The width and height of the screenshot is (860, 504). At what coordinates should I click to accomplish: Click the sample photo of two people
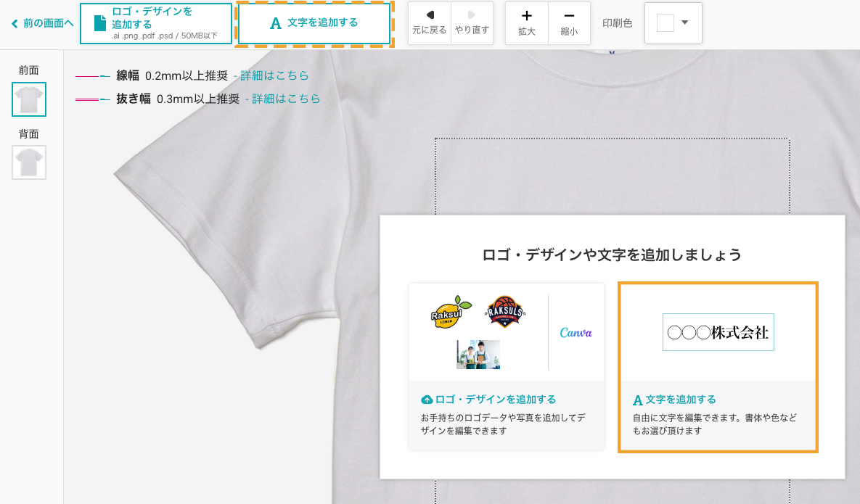[478, 355]
